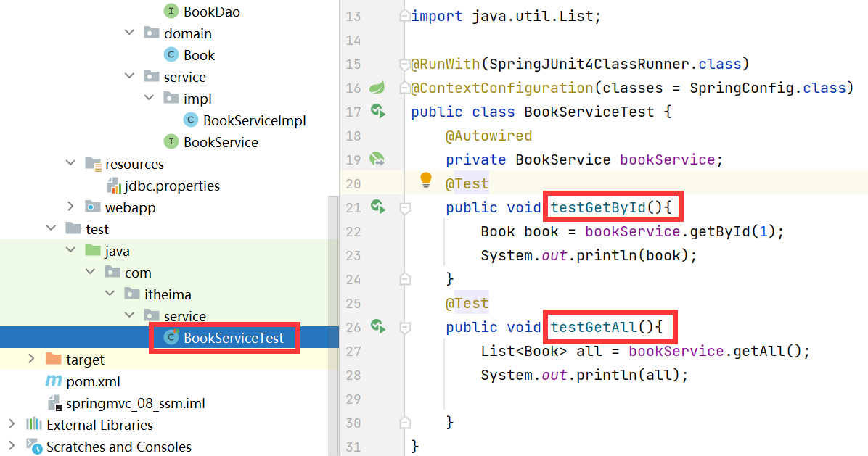The height and width of the screenshot is (456, 868).
Task: Click the Scratches and Consoles icon
Action: [34, 446]
